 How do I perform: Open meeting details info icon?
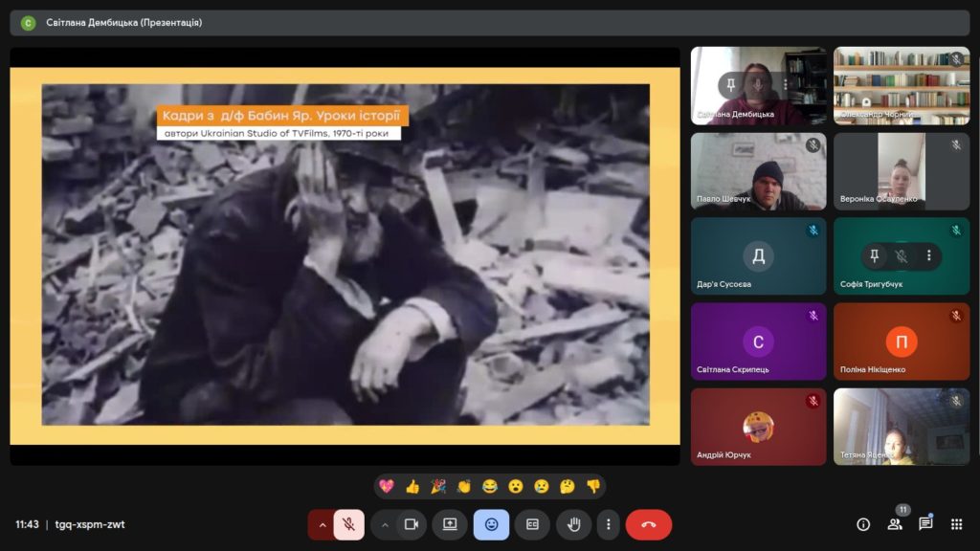[863, 524]
